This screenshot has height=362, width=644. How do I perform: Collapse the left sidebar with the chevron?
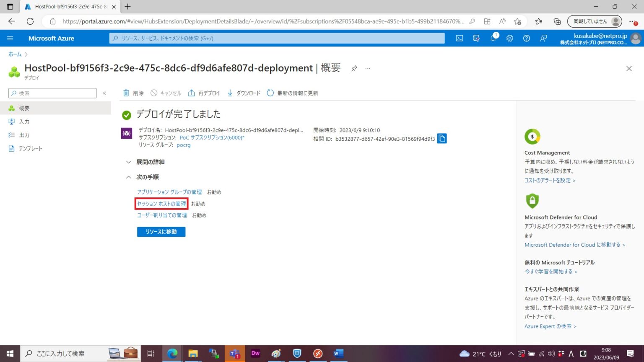coord(104,93)
